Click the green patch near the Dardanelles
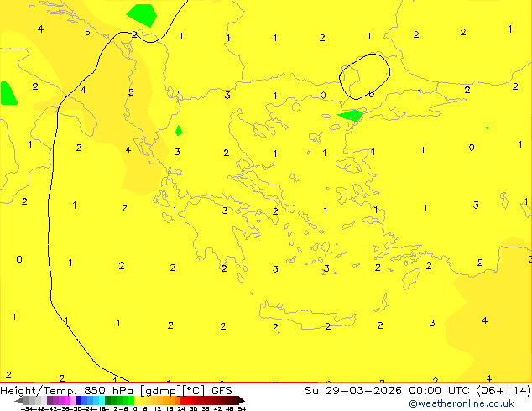Screen dimensions: 532x411 [x=351, y=115]
